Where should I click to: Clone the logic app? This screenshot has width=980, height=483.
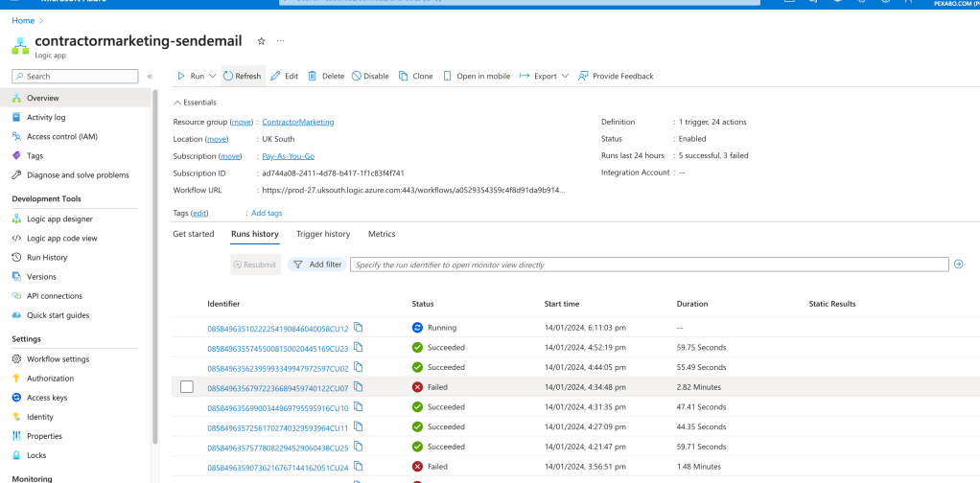tap(416, 77)
